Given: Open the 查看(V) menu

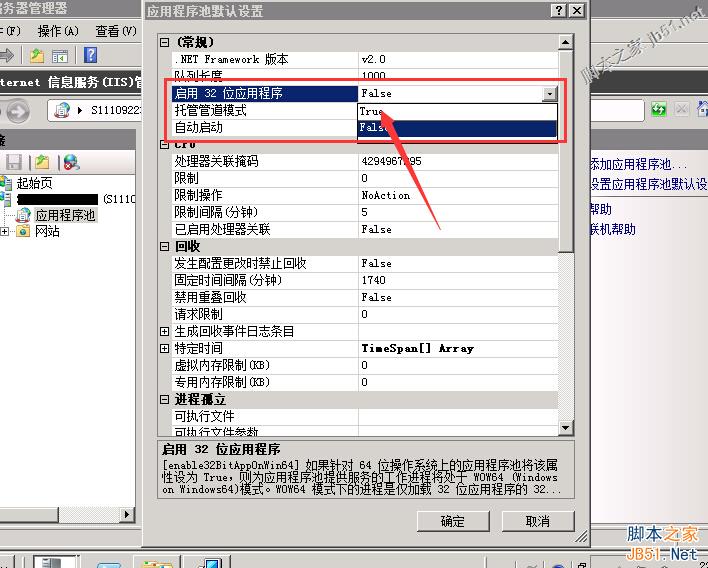Looking at the screenshot, I should (114, 31).
